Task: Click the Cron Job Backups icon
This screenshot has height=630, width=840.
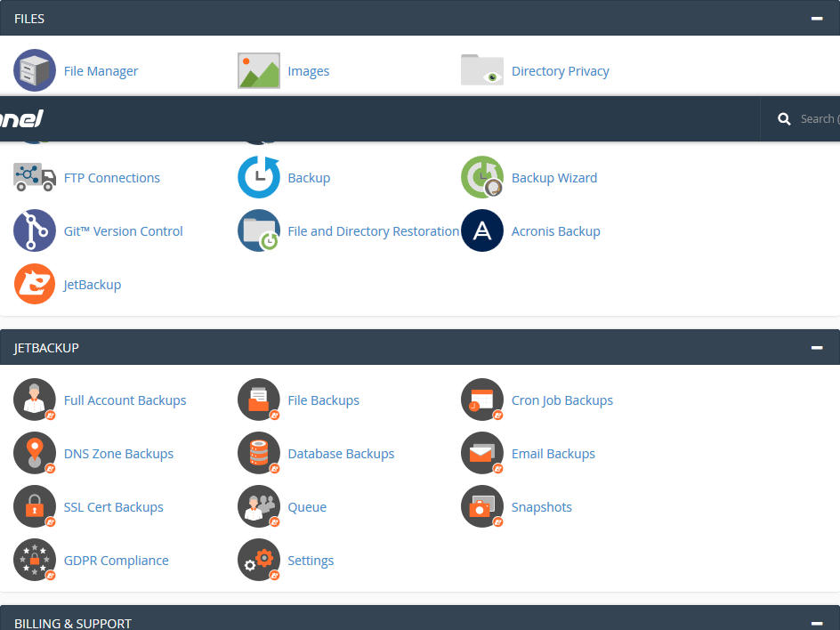Action: point(482,400)
